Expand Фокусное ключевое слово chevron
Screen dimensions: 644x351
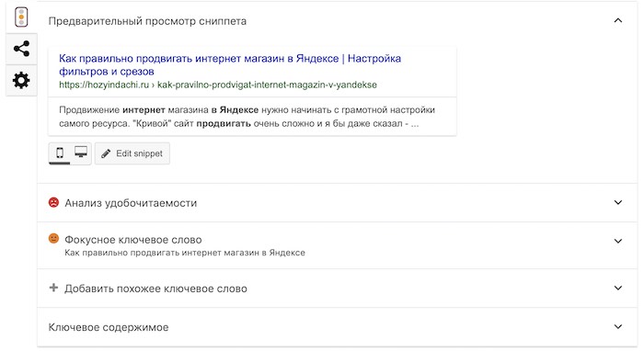tap(617, 241)
